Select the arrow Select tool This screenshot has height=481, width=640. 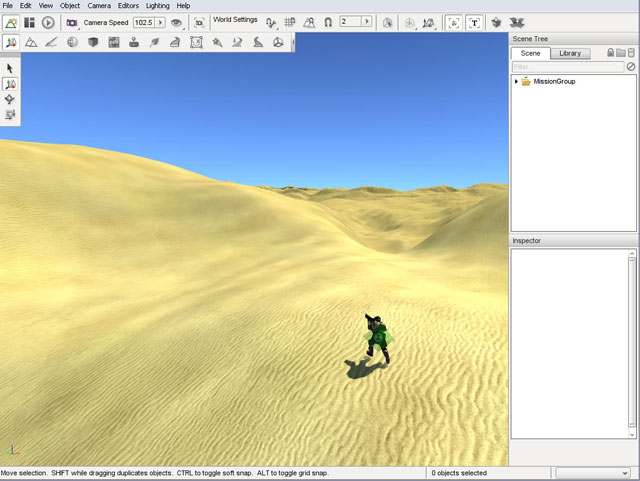10,68
